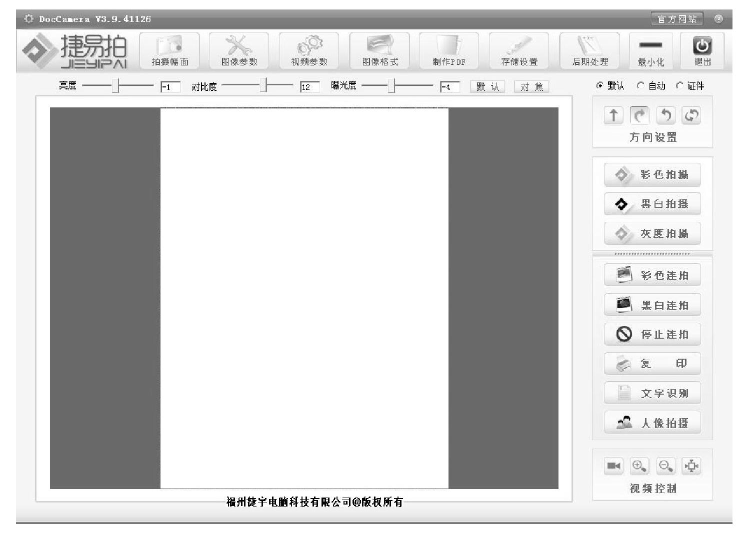Open 图像参数 image parameters

coord(239,50)
